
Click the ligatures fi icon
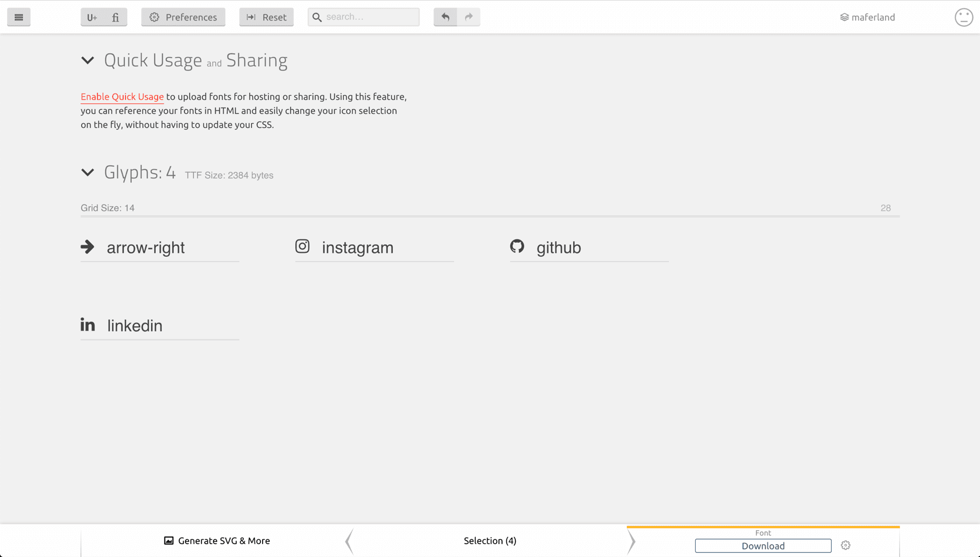[x=116, y=17]
